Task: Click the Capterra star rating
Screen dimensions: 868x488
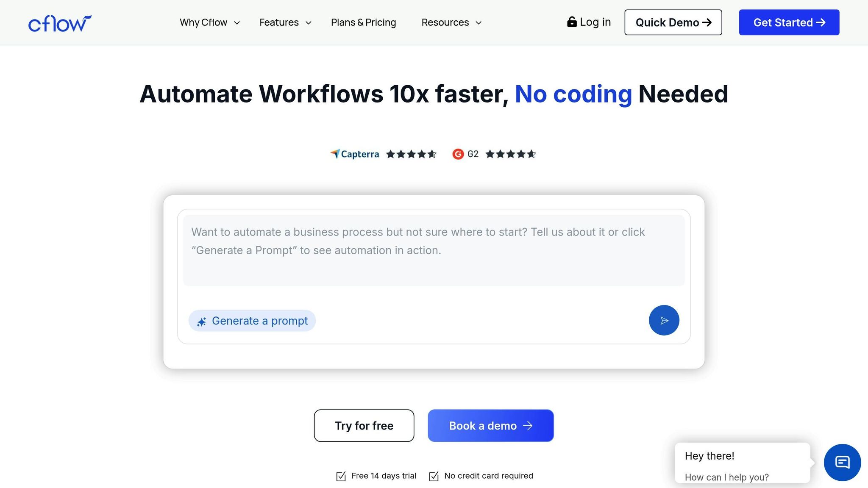Action: pos(411,154)
